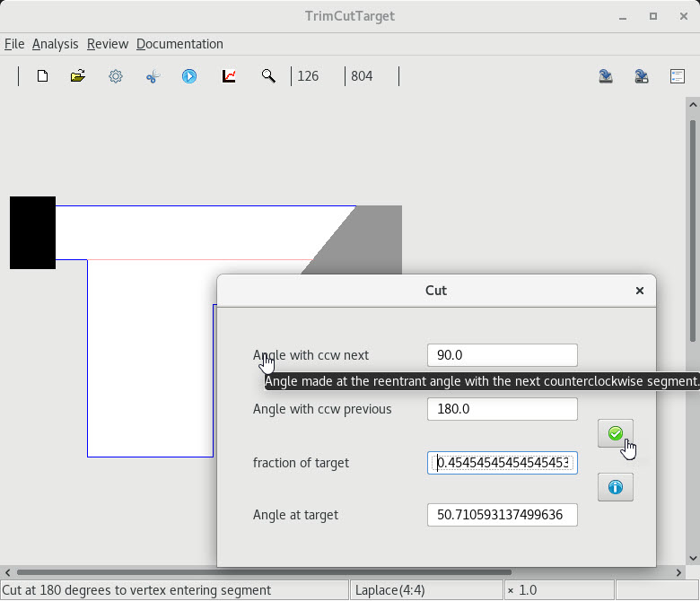Open the Documentation menu

[x=179, y=44]
